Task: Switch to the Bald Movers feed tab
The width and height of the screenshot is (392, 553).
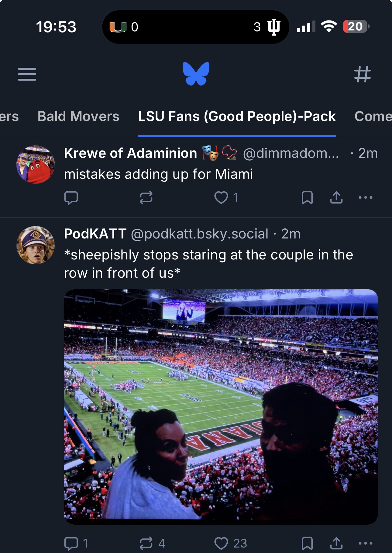Action: [78, 117]
